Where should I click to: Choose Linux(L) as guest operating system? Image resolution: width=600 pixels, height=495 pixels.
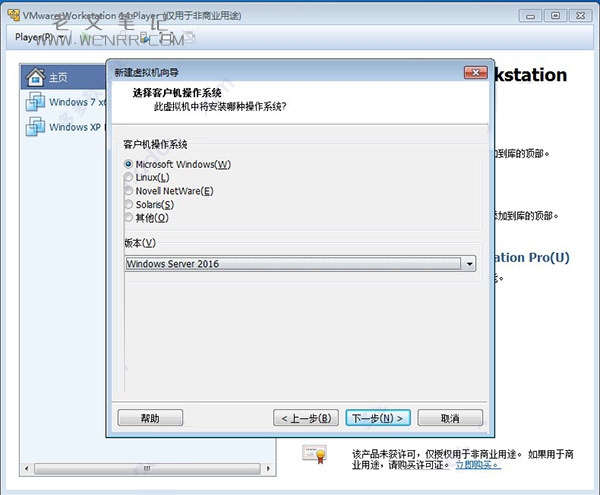(x=128, y=177)
